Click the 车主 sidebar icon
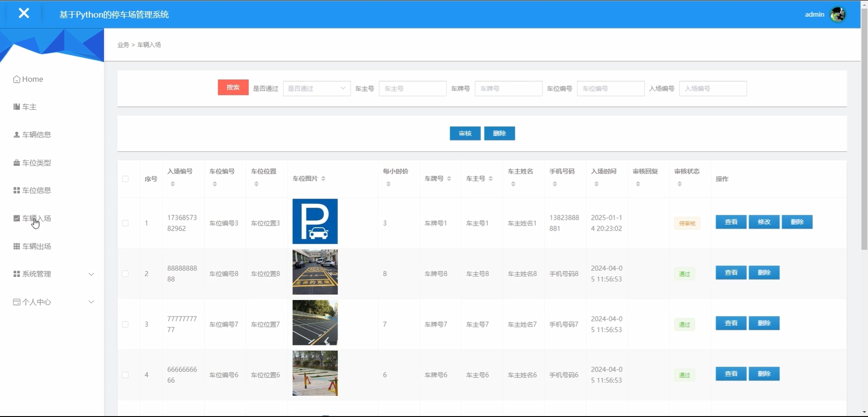Image resolution: width=868 pixels, height=417 pixels. pyautogui.click(x=17, y=107)
